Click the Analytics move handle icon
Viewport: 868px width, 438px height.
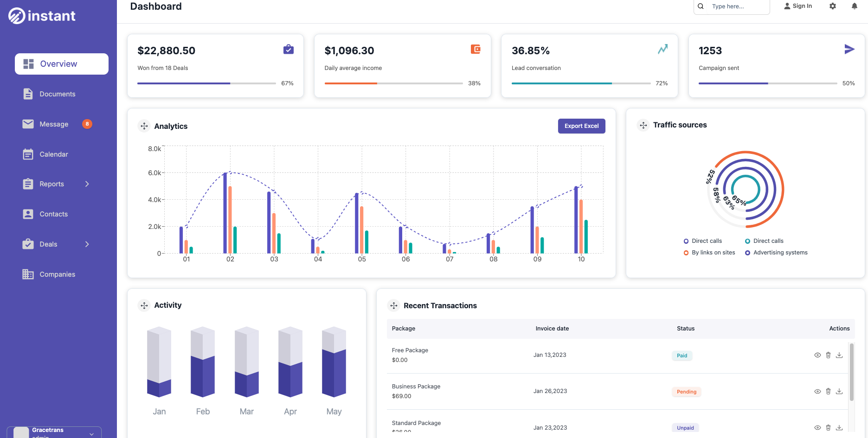(x=144, y=126)
